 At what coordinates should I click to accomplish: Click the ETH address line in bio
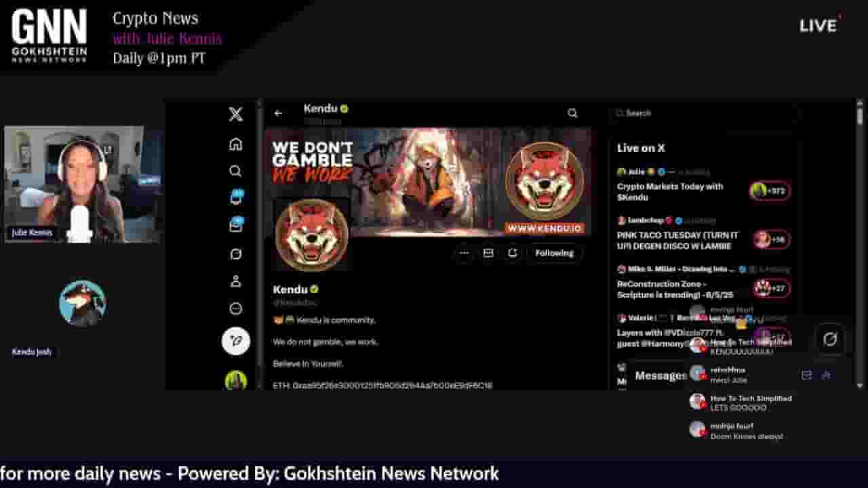(x=382, y=386)
